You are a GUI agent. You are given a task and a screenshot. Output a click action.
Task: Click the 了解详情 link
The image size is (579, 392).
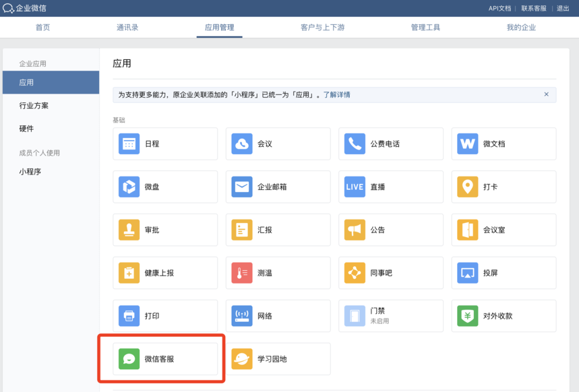[337, 95]
